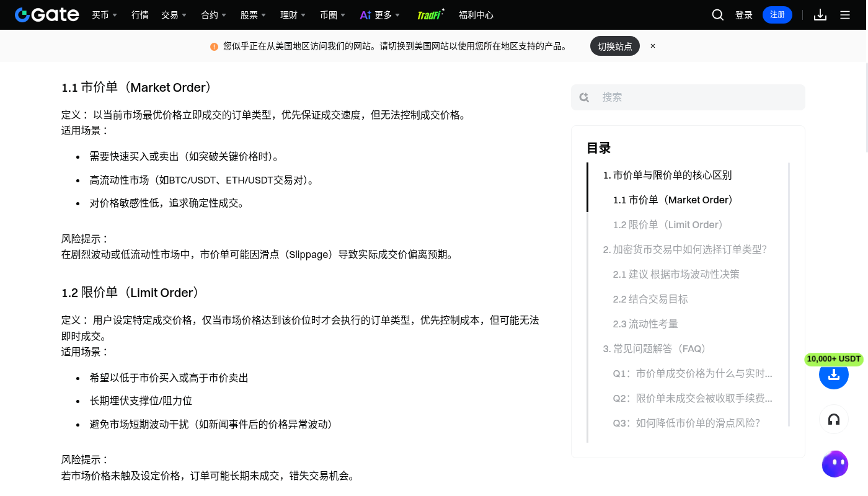Jump to Q2 限价单未成交 entry in contents
This screenshot has height=496, width=868.
(x=693, y=399)
